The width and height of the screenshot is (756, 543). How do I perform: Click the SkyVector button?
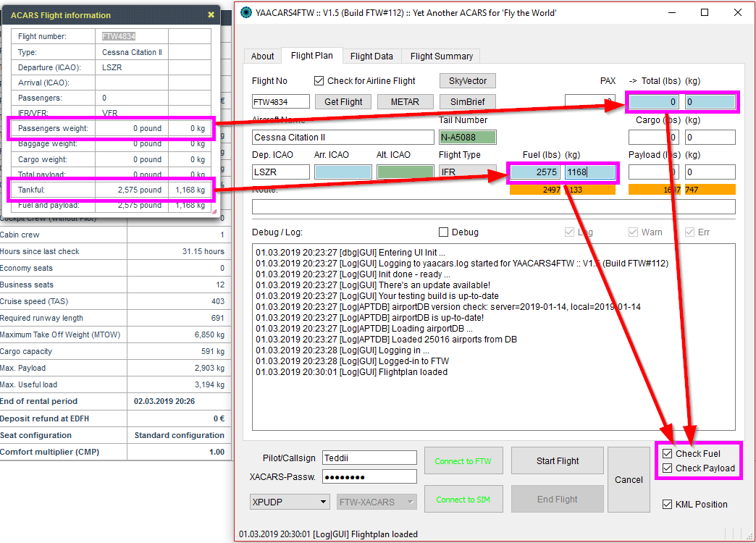point(468,80)
